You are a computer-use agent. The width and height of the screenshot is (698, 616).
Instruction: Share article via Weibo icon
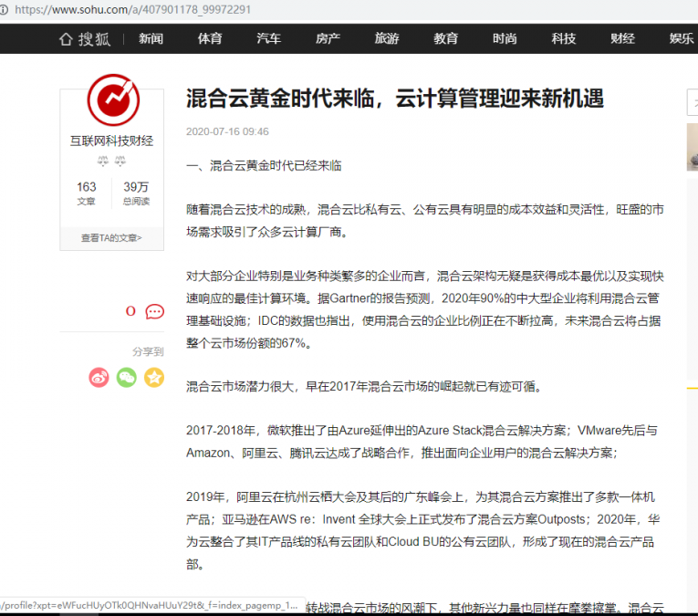click(x=99, y=377)
